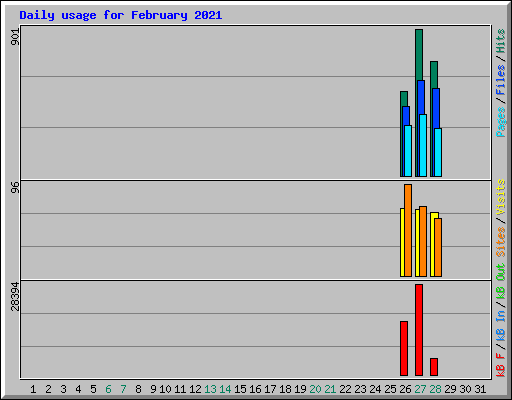The width and height of the screenshot is (512, 400).
Task: Click the 28394 kilobytes axis label
Action: coord(15,296)
